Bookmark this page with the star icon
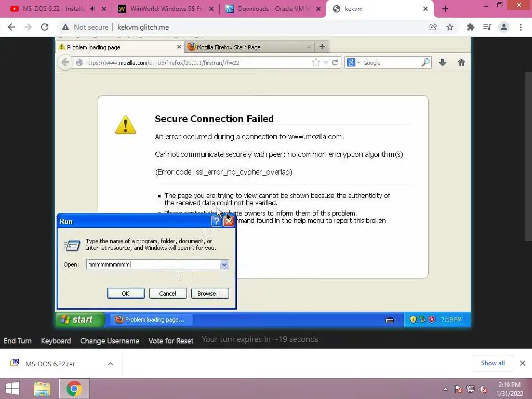Image resolution: width=532 pixels, height=399 pixels. (450, 27)
